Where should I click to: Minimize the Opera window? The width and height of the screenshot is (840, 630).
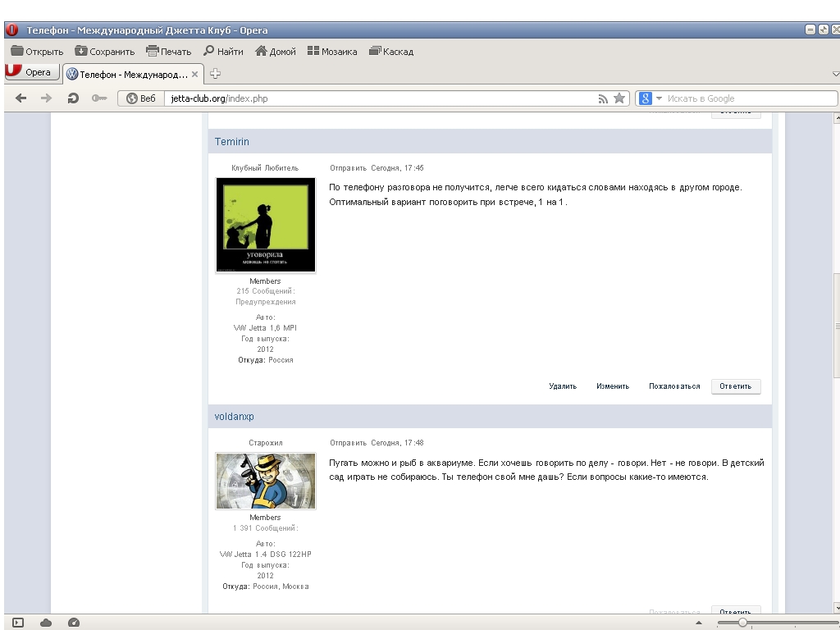tap(810, 30)
